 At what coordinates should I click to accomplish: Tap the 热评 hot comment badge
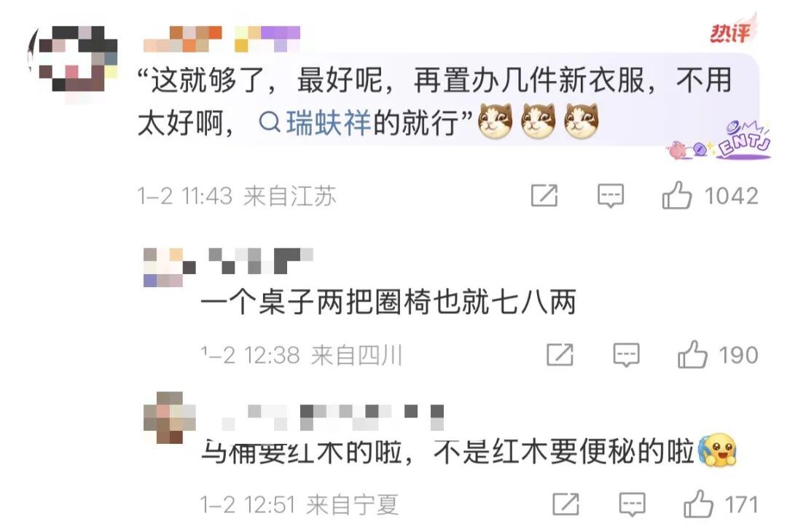(731, 33)
